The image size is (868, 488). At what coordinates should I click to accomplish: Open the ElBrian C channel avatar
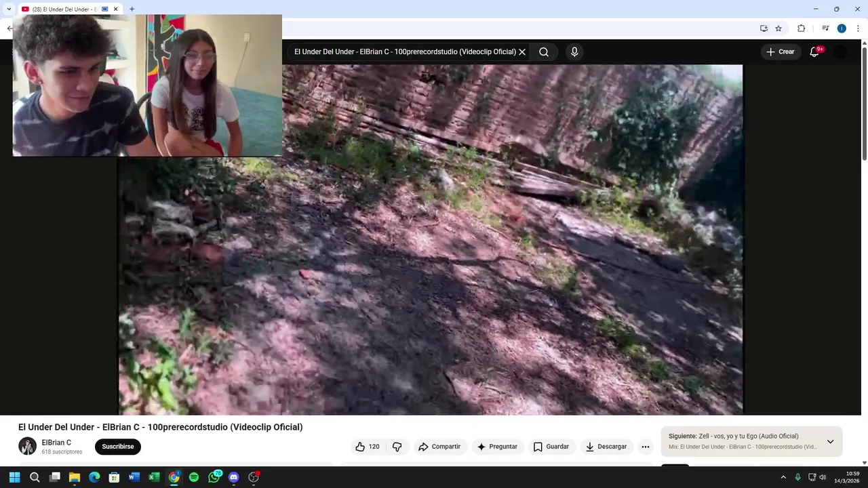[27, 446]
